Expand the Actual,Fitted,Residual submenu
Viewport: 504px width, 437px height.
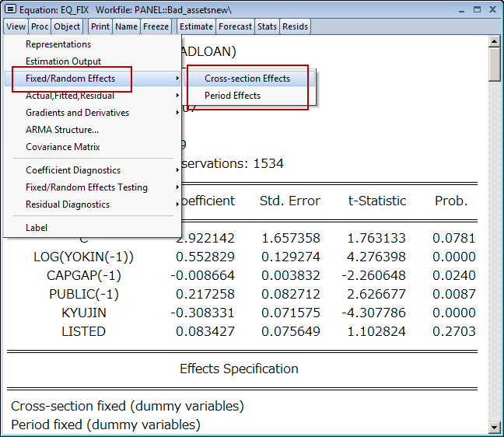click(70, 96)
